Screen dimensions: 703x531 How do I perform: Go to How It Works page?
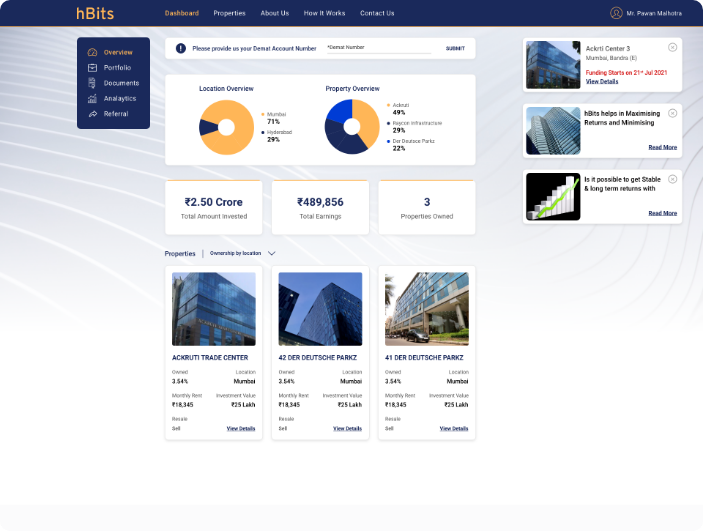tap(324, 13)
